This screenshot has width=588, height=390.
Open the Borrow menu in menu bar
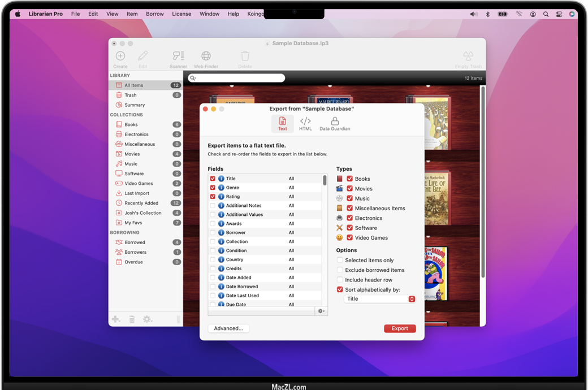pos(154,14)
